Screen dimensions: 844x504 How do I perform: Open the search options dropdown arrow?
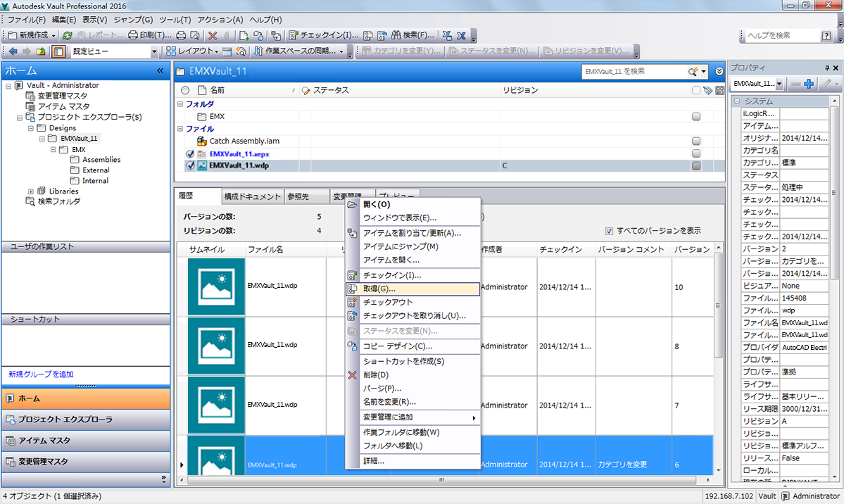coord(703,71)
